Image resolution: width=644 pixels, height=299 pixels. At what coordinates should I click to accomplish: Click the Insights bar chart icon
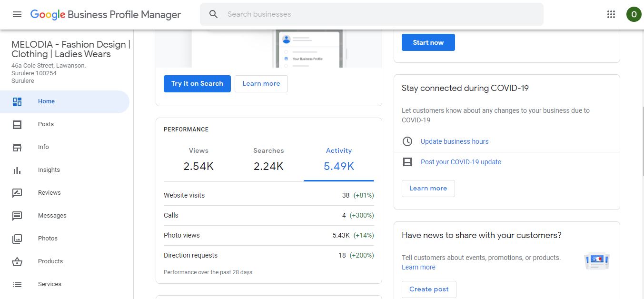pos(17,170)
